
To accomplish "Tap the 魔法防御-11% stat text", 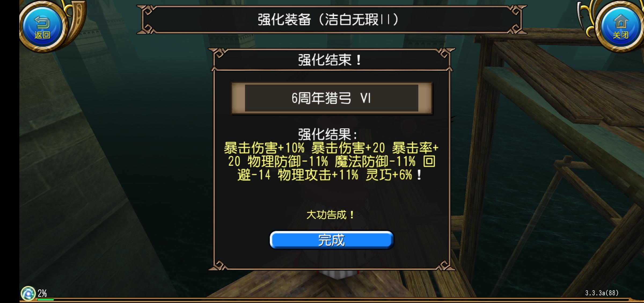I will tap(375, 161).
